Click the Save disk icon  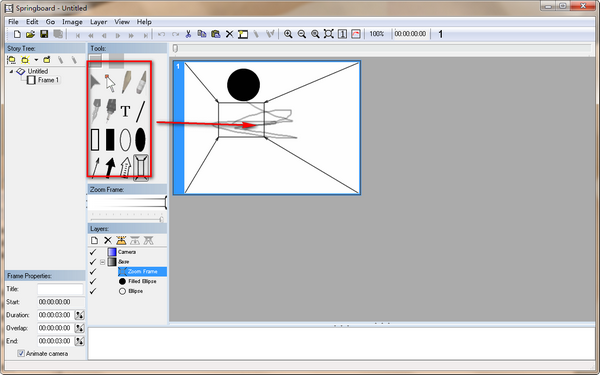coord(44,34)
